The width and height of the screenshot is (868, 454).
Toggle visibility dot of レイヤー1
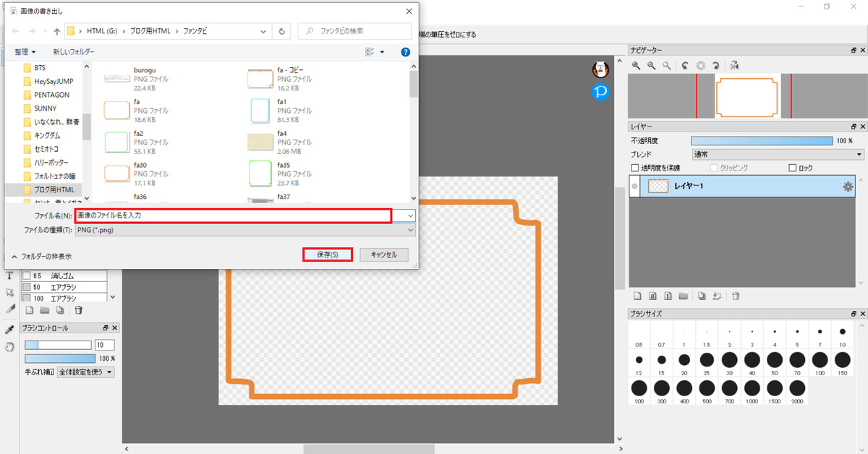635,187
